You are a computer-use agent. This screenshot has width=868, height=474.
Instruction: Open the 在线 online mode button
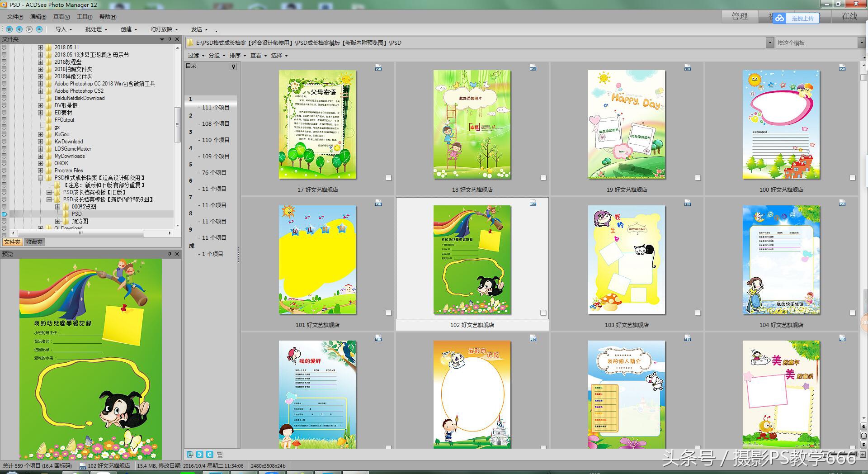tap(849, 16)
